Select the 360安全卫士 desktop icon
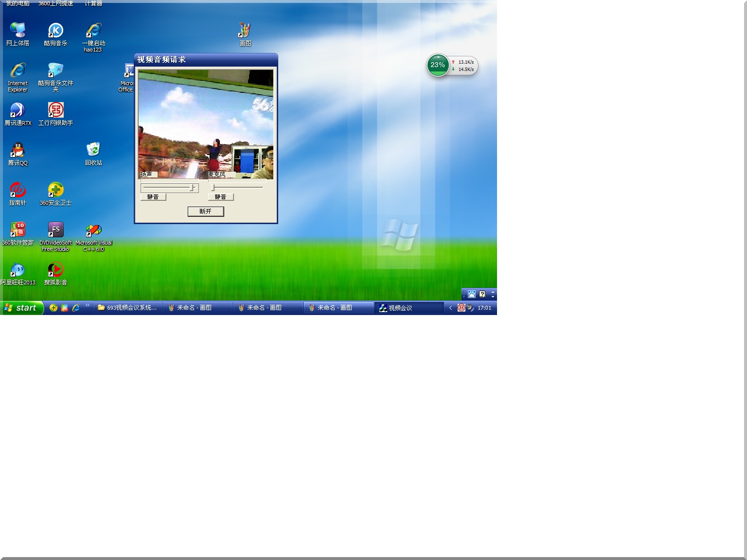This screenshot has width=747, height=560. pyautogui.click(x=55, y=190)
